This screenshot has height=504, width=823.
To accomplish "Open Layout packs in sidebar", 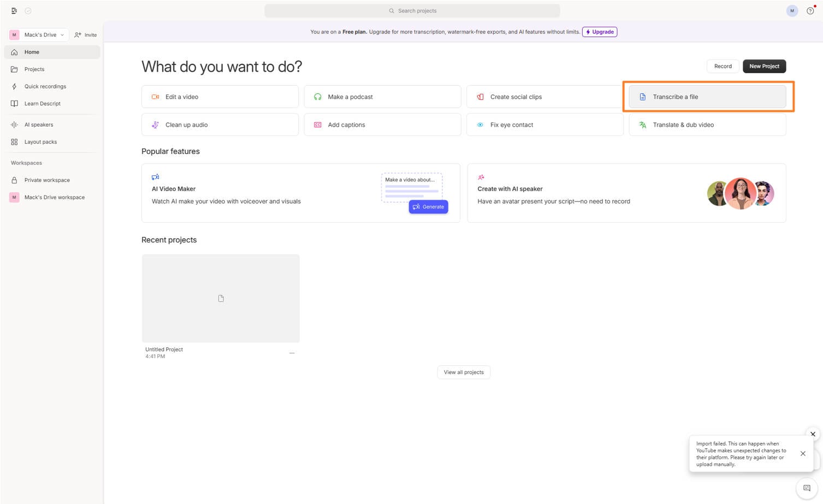I will pos(52,142).
